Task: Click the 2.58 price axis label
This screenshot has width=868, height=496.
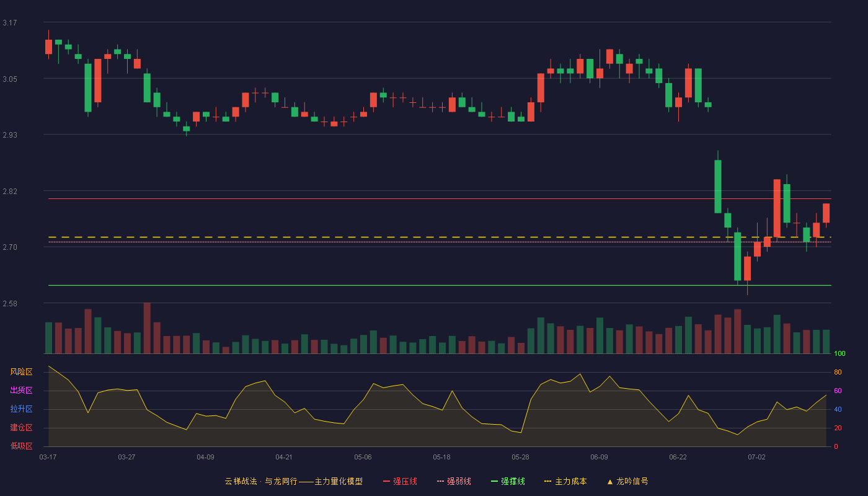Action: point(9,304)
